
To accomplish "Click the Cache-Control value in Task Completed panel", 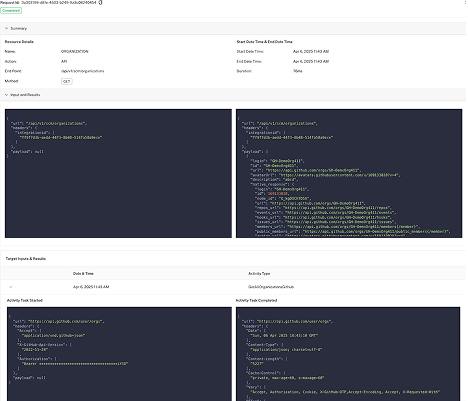I will coord(287,378).
